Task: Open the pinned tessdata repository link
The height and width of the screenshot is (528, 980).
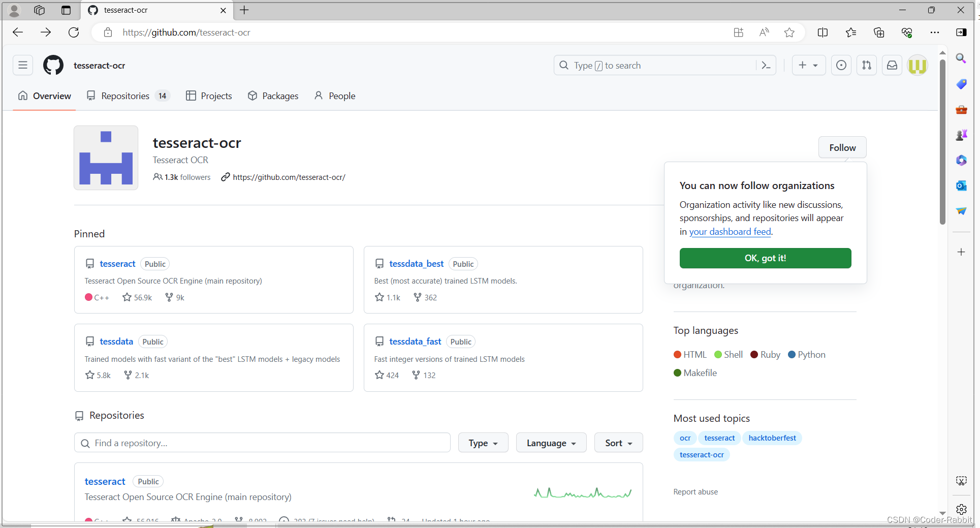Action: tap(116, 341)
